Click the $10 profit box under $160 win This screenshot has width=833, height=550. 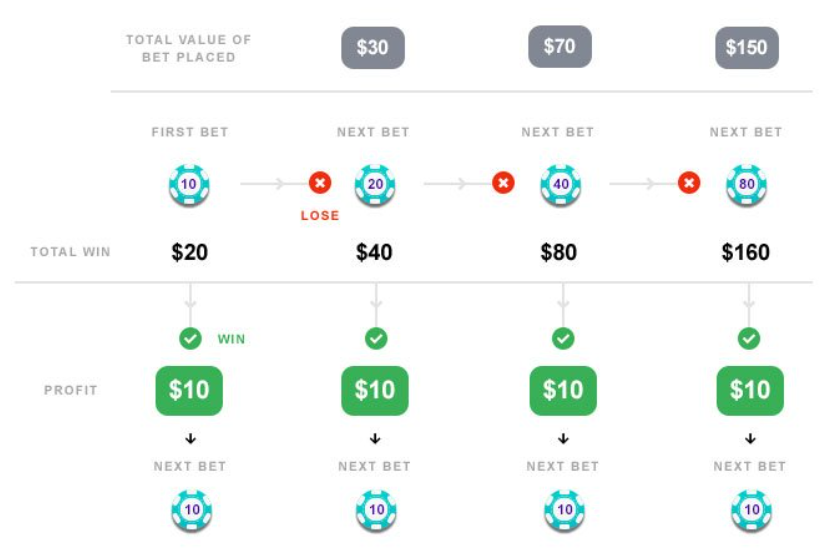pos(750,391)
